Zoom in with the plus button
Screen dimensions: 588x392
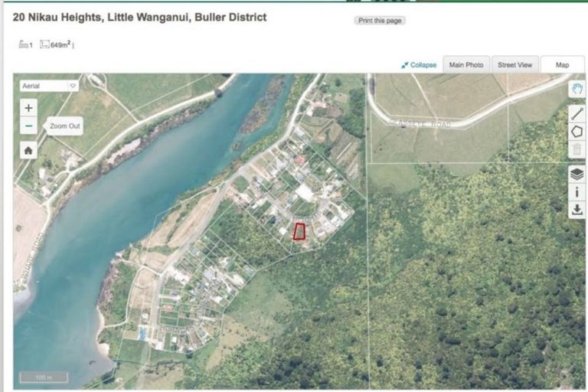point(28,108)
